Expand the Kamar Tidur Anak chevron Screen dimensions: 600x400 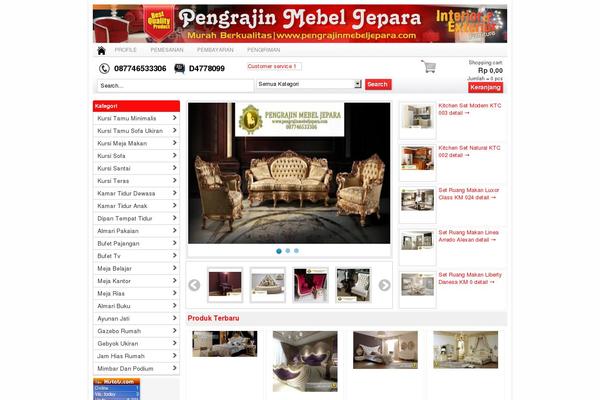click(174, 206)
